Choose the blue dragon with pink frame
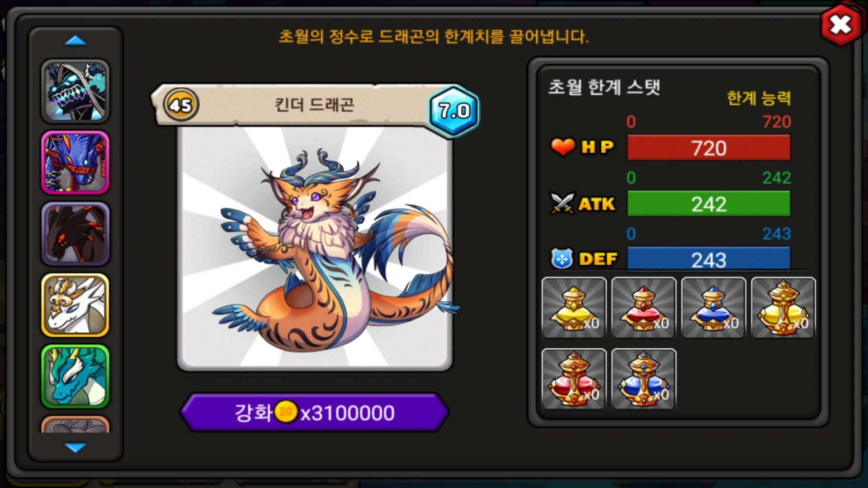 tap(75, 163)
